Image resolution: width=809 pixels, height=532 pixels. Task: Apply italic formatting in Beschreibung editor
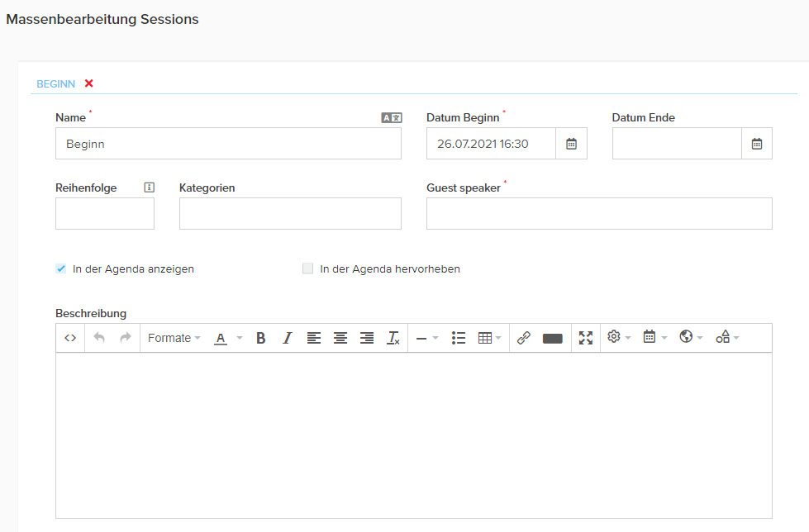287,338
